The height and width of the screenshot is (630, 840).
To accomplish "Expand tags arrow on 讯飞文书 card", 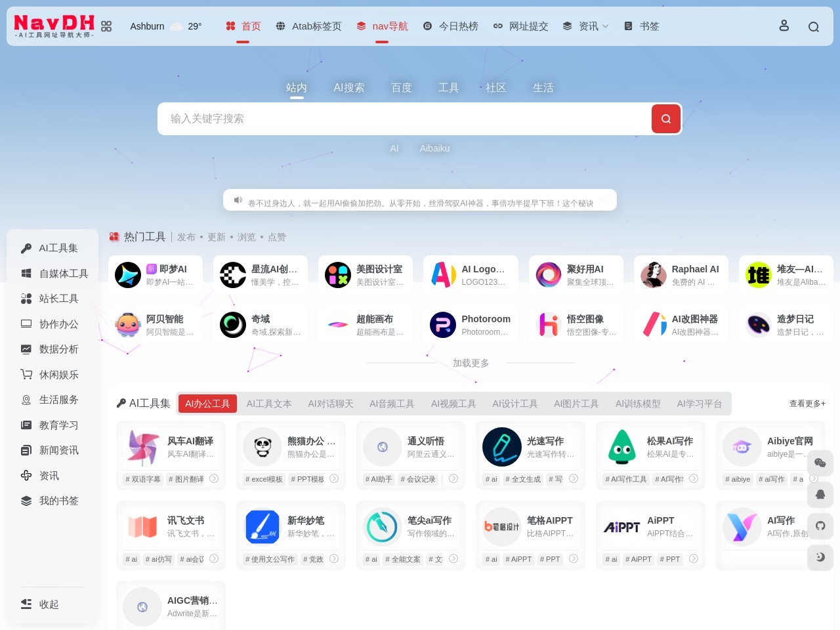I will click(x=214, y=558).
